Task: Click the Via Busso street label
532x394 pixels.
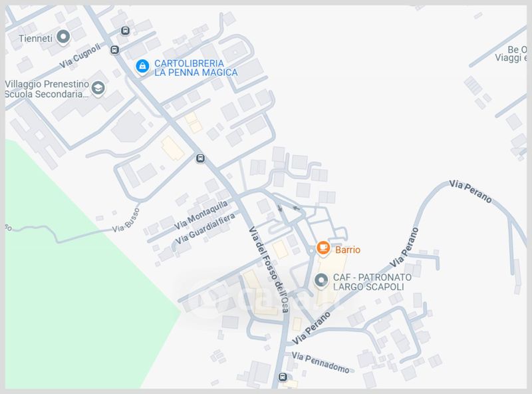Action: pyautogui.click(x=126, y=221)
